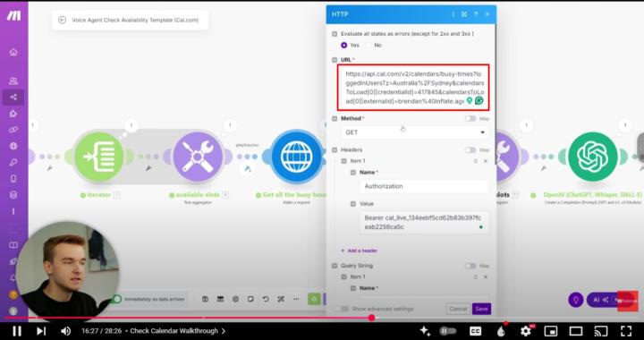Click the Cancel button
This screenshot has width=644, height=340.
458,309
